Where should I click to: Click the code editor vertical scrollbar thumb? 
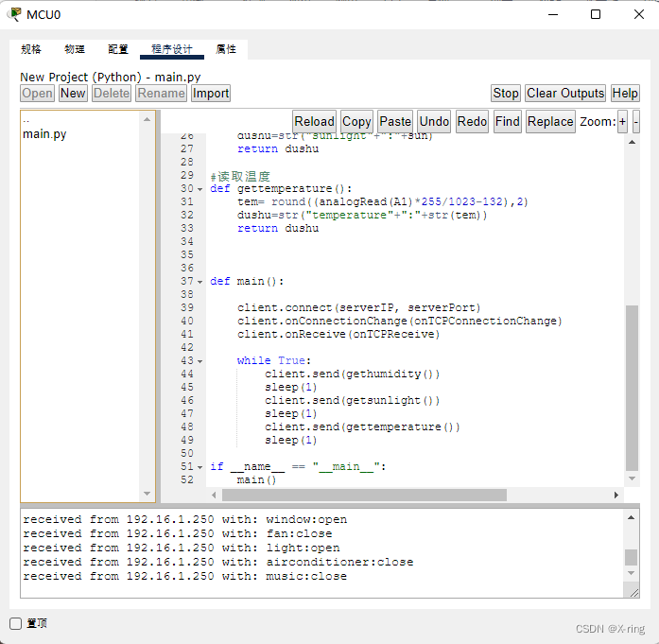click(632, 388)
